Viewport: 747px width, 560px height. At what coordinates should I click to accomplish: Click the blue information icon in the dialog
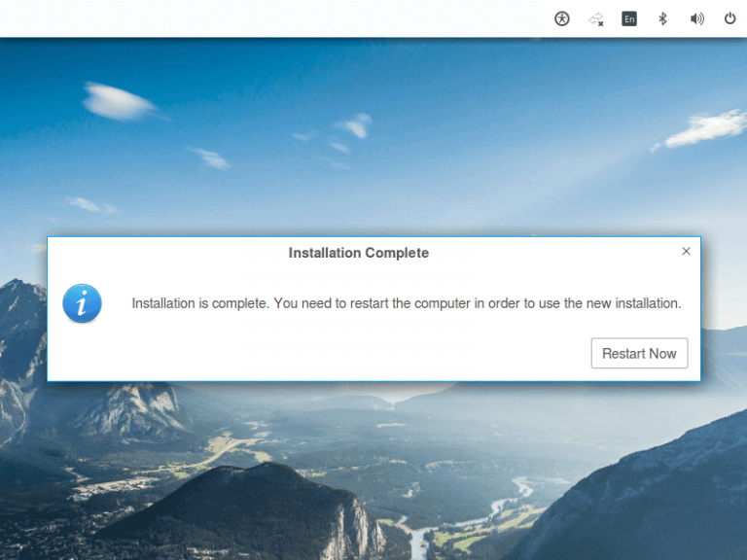[x=82, y=303]
